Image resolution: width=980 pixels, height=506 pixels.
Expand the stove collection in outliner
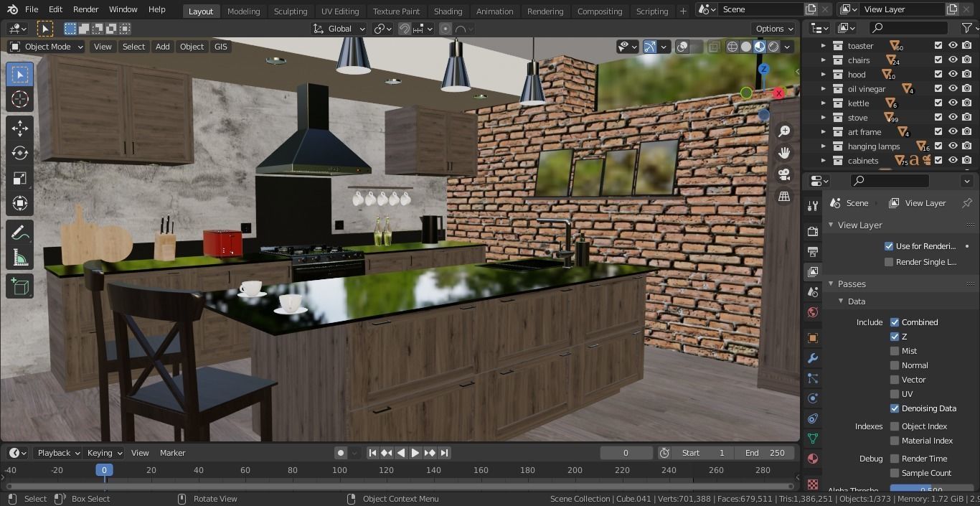pyautogui.click(x=824, y=118)
